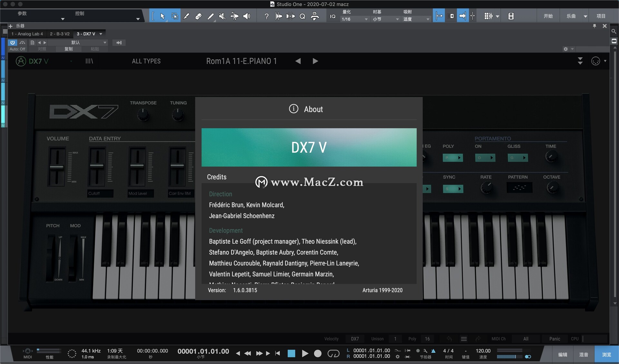Choose the Split knife tool
Viewport: 619px width, 364px height.
point(186,16)
